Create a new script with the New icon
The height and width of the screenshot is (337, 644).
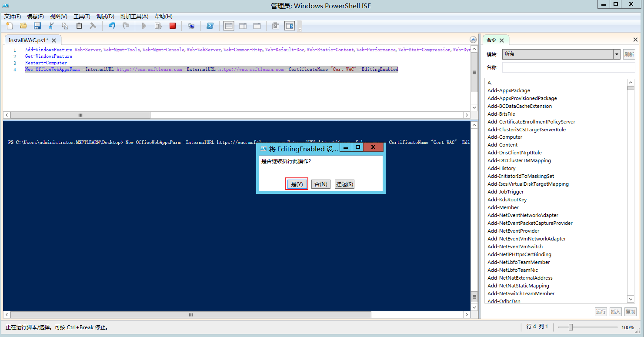pyautogui.click(x=9, y=26)
